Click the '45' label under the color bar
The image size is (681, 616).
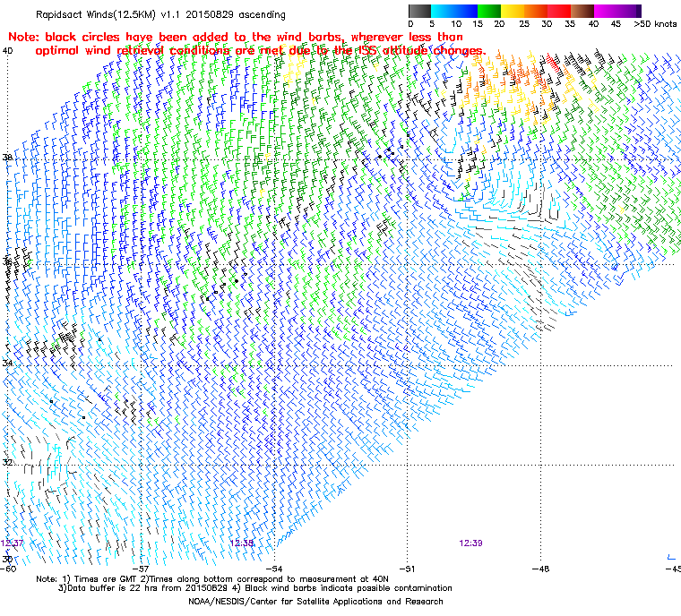click(x=616, y=24)
